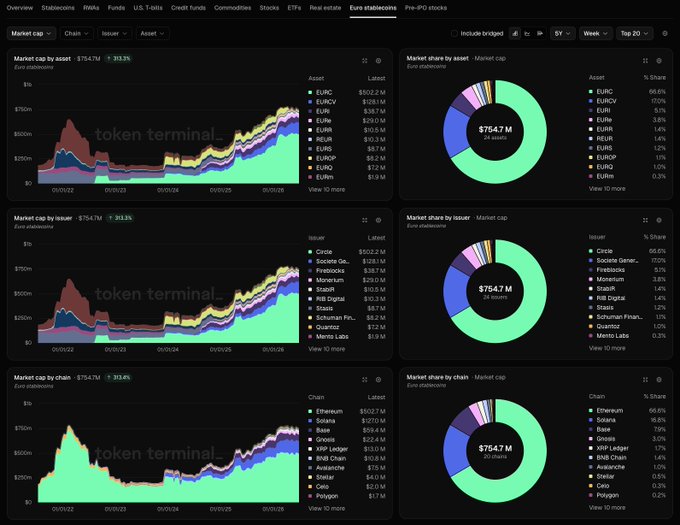Open the Asset filter dropdown
This screenshot has width=680, height=525.
pos(153,33)
